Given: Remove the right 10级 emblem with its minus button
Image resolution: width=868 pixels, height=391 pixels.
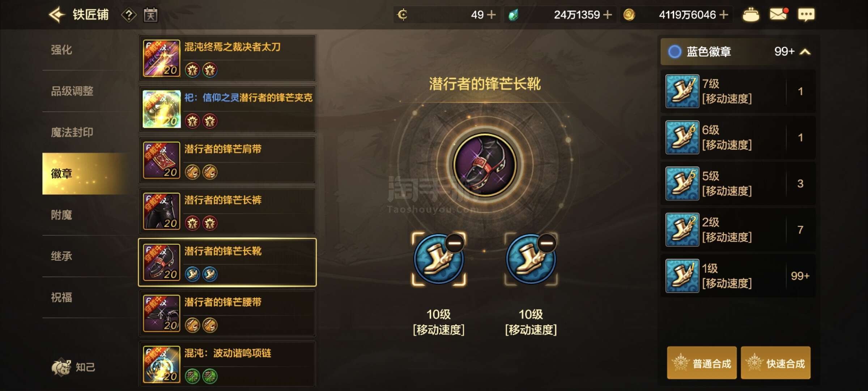Looking at the screenshot, I should tap(547, 243).
